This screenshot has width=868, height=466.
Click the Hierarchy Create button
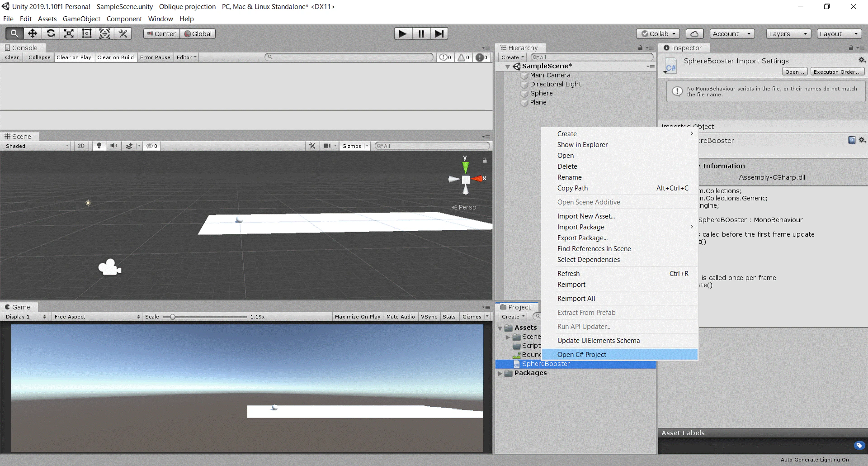(512, 57)
